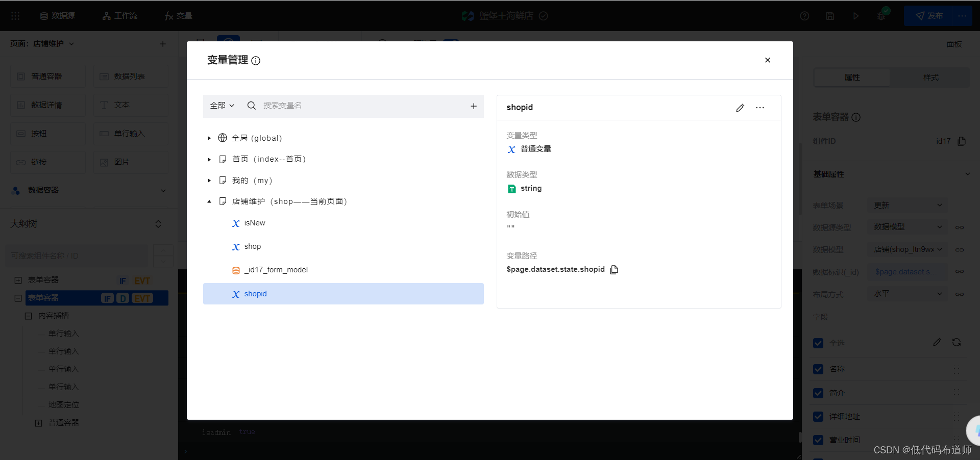Click the 数据标识 expression field $page.dataset.s

(x=908, y=272)
